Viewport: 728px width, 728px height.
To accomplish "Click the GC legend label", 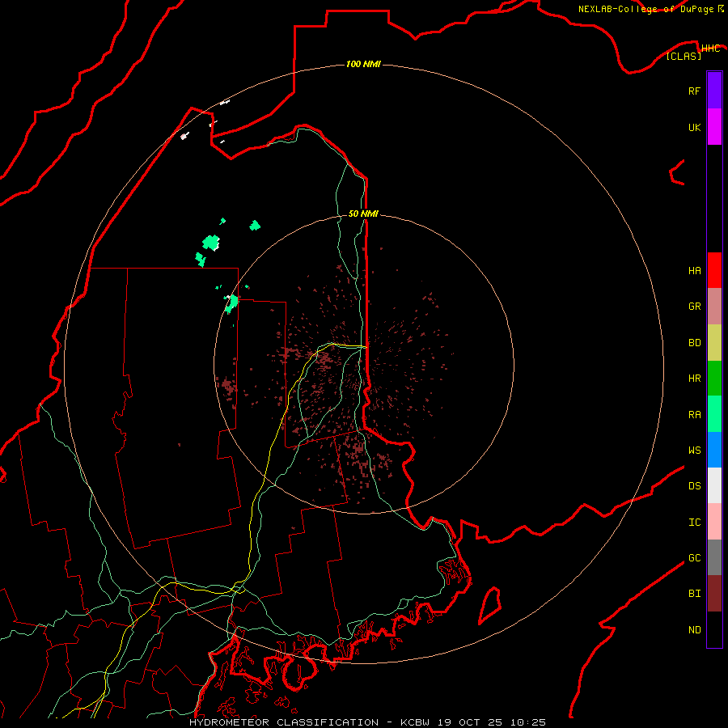I will coord(694,558).
